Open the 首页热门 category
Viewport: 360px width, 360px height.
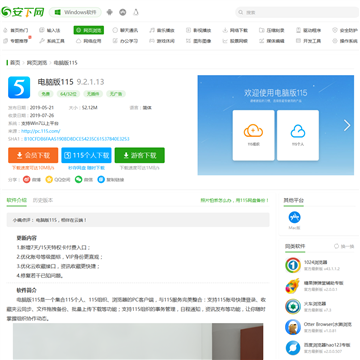tap(16, 30)
